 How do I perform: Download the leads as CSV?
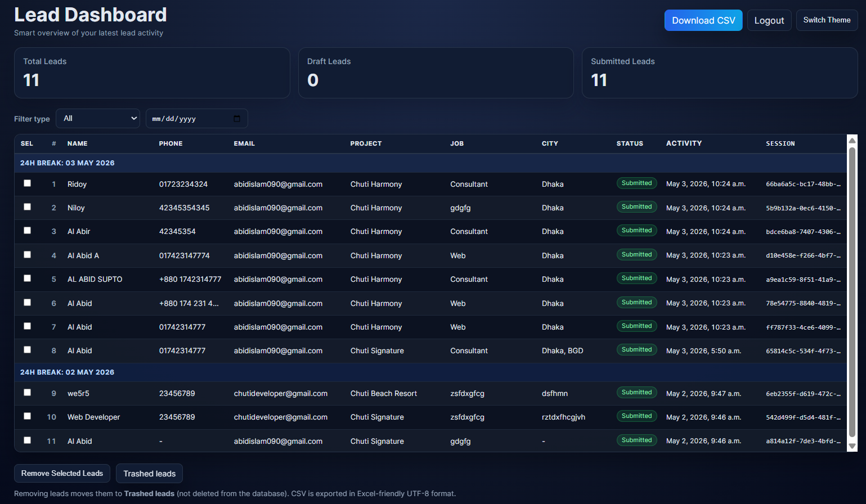[x=703, y=20]
